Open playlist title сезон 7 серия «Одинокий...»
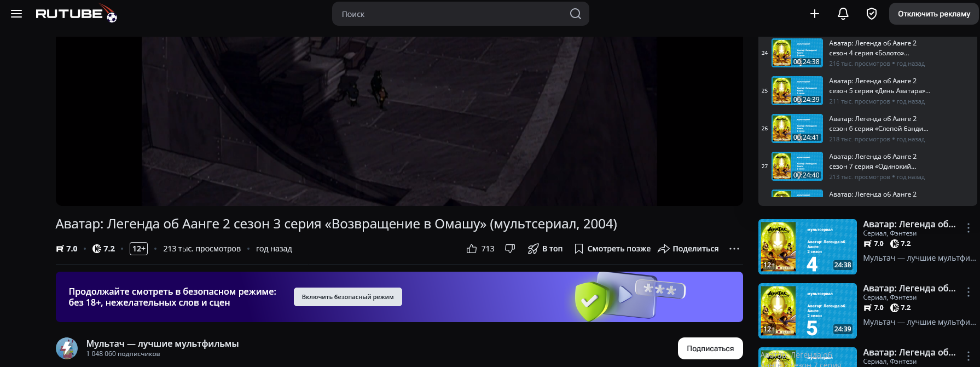Image resolution: width=980 pixels, height=367 pixels. pyautogui.click(x=873, y=162)
